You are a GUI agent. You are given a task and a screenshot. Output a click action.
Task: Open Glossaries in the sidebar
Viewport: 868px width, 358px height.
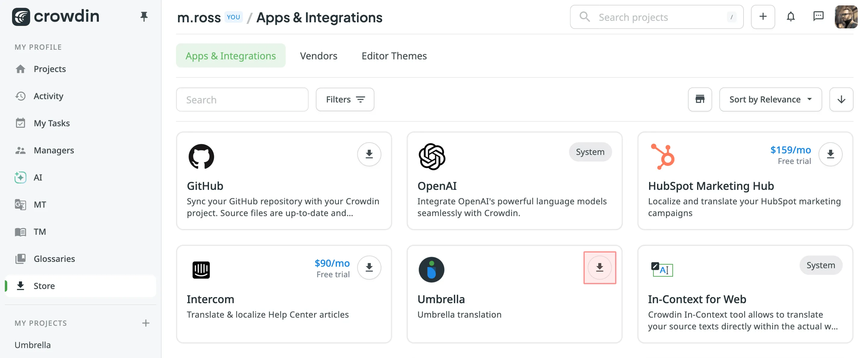(x=54, y=259)
